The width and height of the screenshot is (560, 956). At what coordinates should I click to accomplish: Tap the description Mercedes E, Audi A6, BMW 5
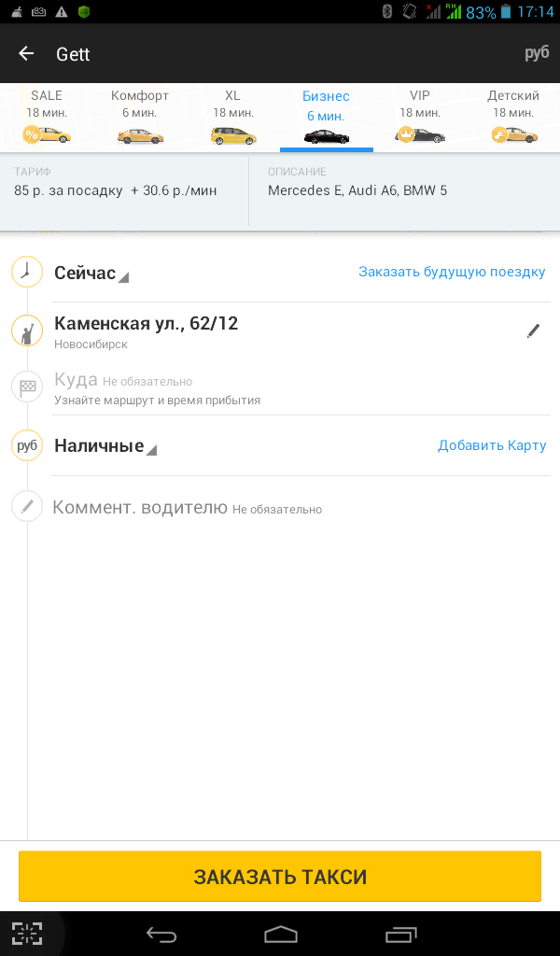click(x=357, y=190)
